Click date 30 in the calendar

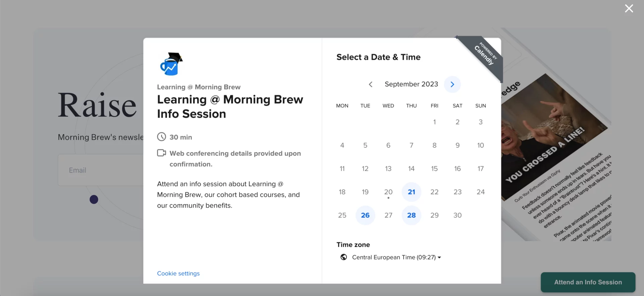click(458, 215)
